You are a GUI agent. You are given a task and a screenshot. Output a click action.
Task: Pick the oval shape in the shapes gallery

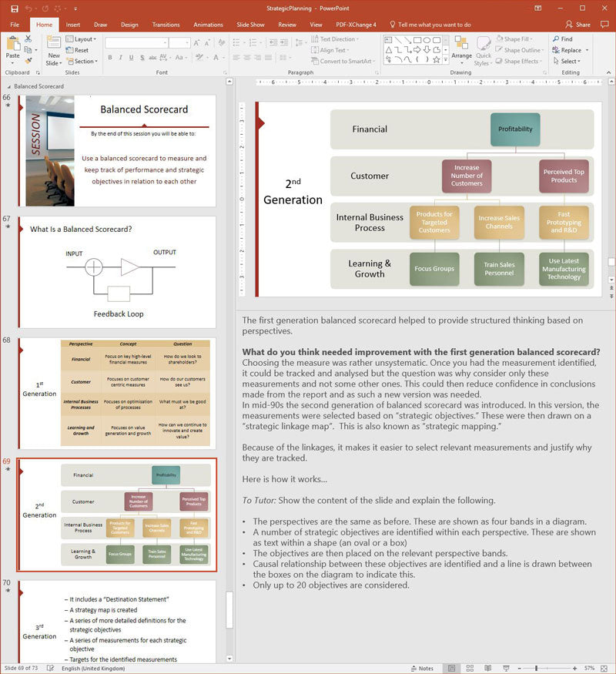coord(427,40)
